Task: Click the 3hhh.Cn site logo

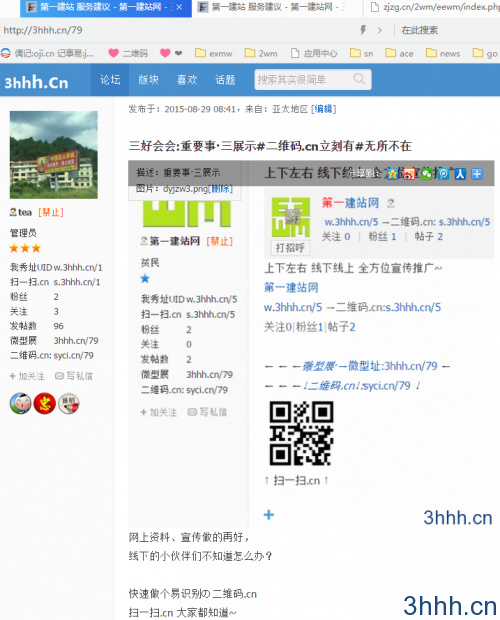Action: point(36,82)
